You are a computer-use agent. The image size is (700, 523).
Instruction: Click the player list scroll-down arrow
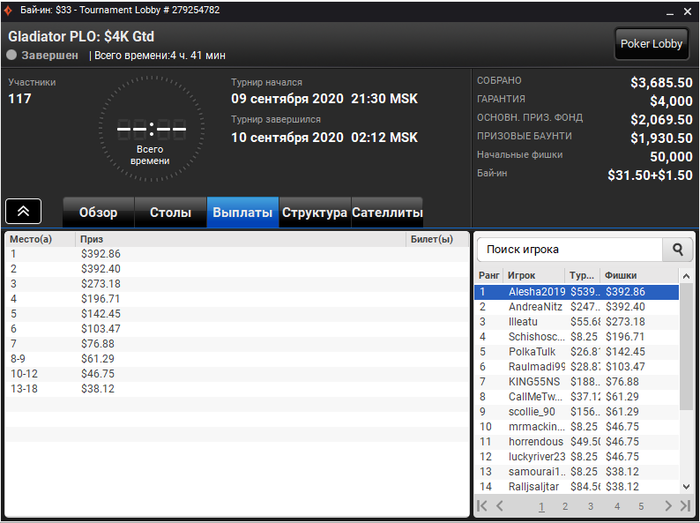[686, 487]
